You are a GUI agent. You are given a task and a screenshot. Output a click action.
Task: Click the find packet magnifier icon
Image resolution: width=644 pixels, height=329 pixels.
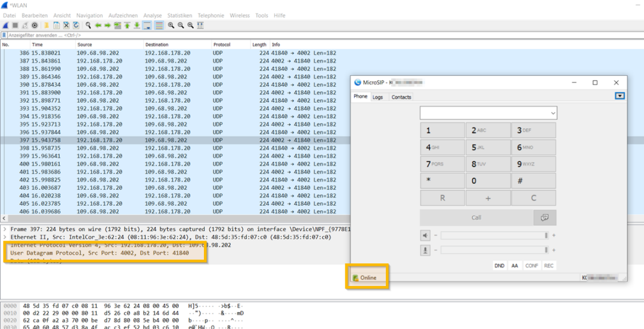pos(88,25)
